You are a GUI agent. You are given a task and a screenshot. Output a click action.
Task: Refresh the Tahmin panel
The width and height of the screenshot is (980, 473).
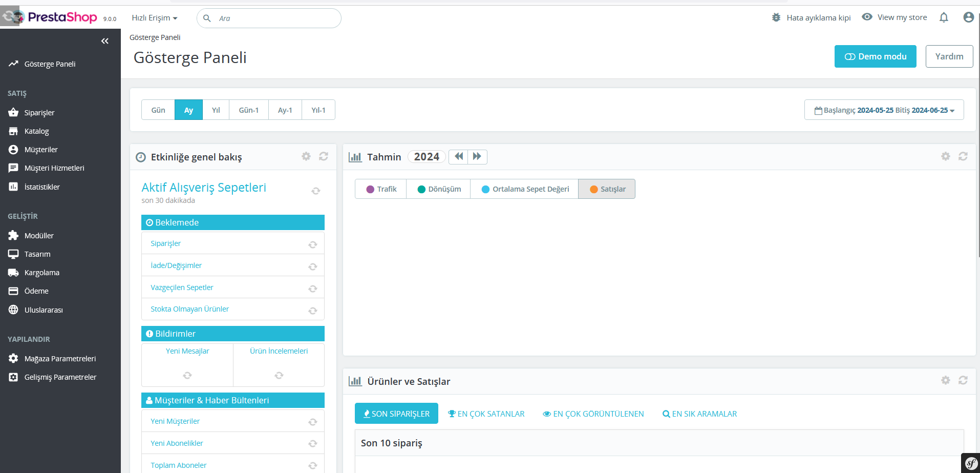[963, 156]
